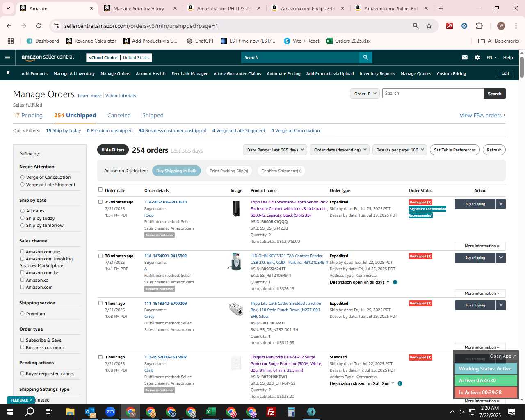
Task: Select Verge of Cancellation radio filter
Action: click(22, 177)
